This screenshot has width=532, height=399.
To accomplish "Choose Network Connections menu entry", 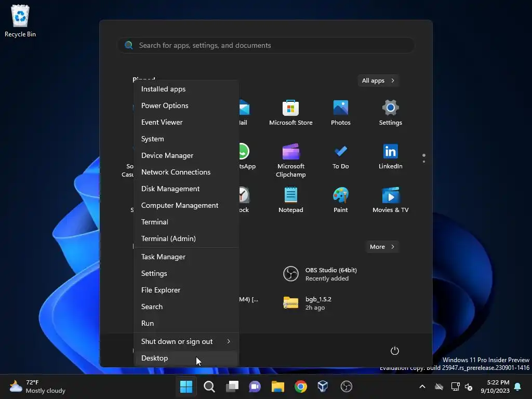I will point(187,172).
